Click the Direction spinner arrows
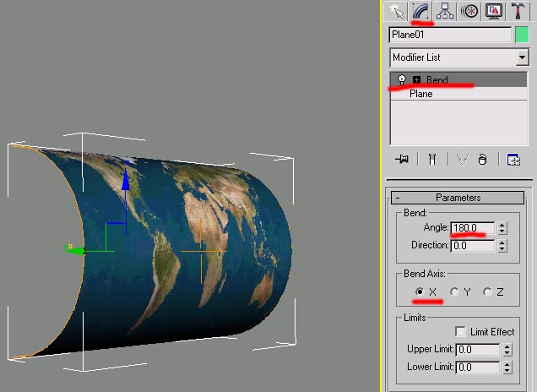The image size is (537, 392). tap(502, 245)
